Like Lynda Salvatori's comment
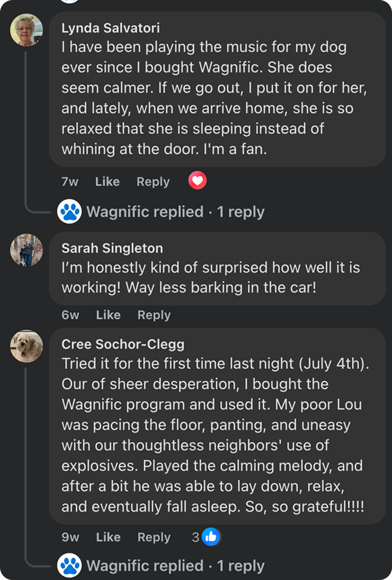The height and width of the screenshot is (580, 392). click(108, 181)
